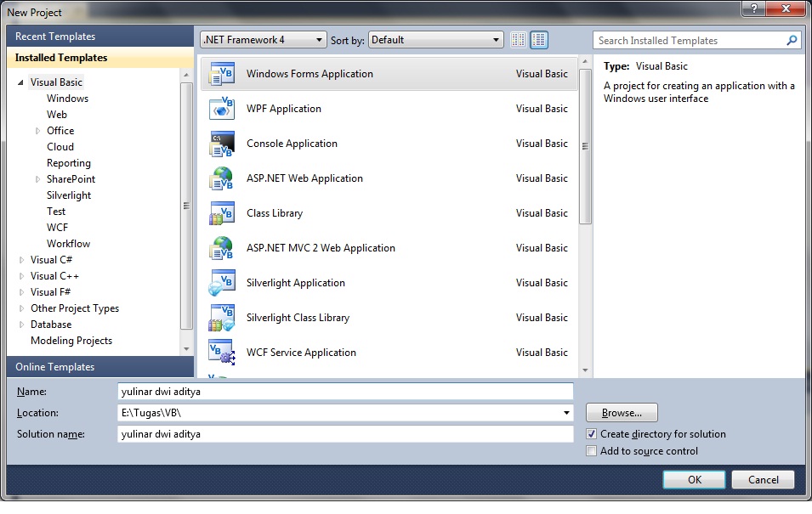The width and height of the screenshot is (812, 514).
Task: Click the ASP.NET MVC 2 Web Application icon
Action: pos(222,247)
